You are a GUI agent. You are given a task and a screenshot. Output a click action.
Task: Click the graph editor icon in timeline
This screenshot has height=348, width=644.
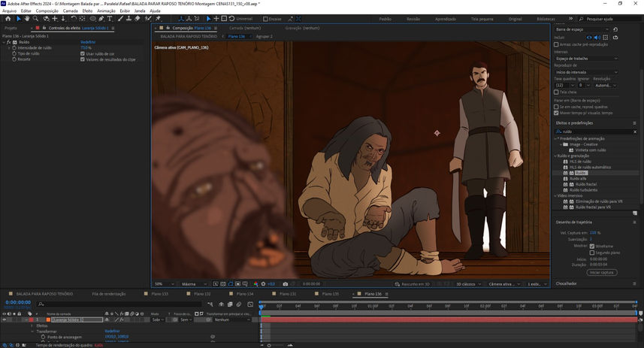[250, 304]
